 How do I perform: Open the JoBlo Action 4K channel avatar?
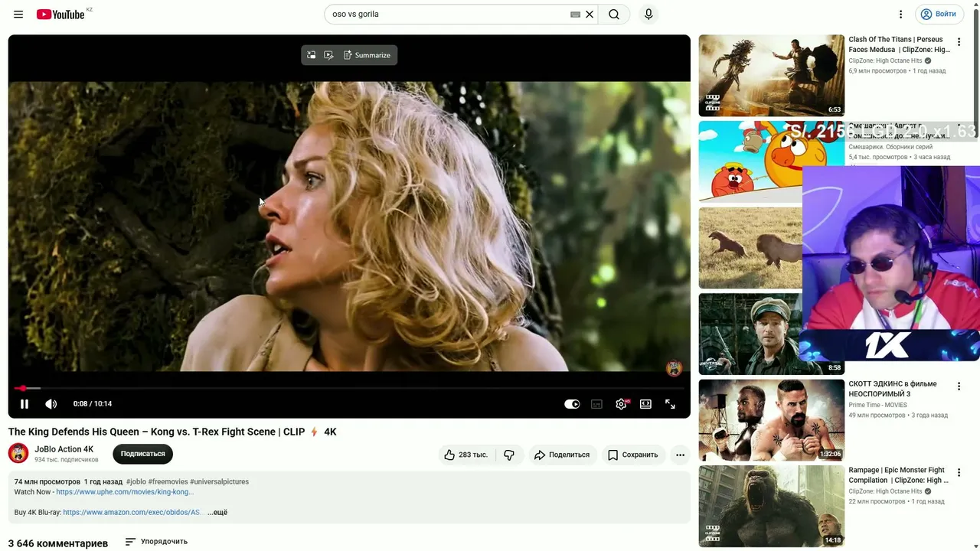click(18, 453)
